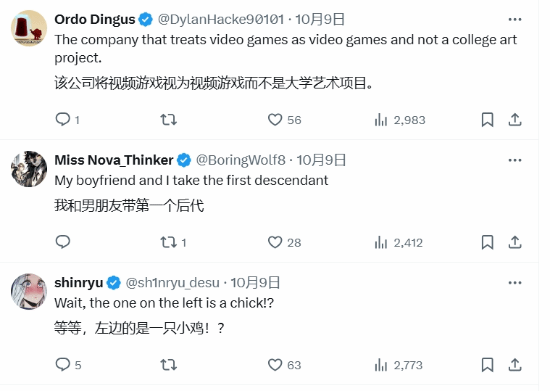Retweet Ordo Dingus's post
Screen dimensions: 550x391
click(168, 120)
